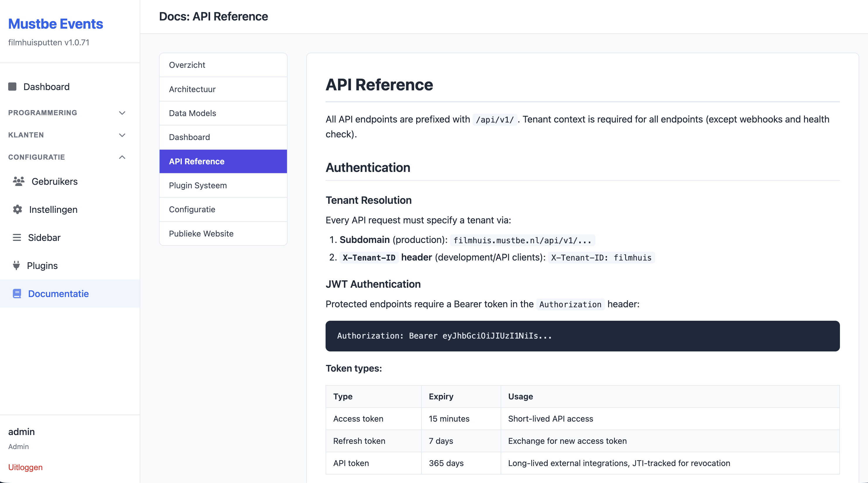The height and width of the screenshot is (483, 868).
Task: Click the Documentatie book icon
Action: [17, 294]
